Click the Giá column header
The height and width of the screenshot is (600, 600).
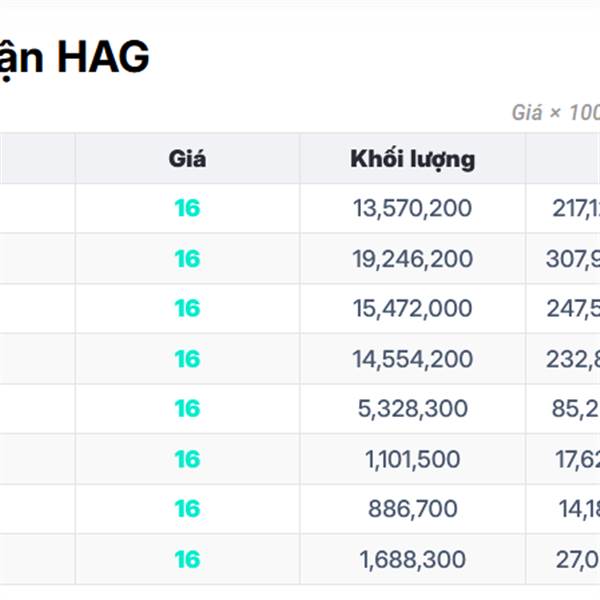[x=187, y=159]
